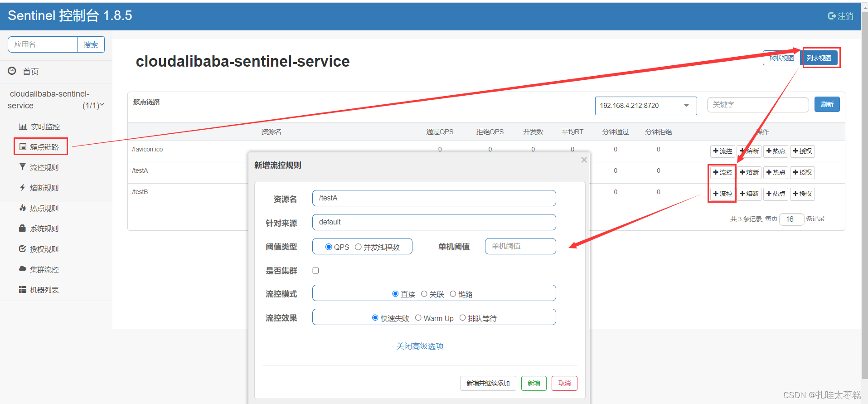Add 流控 rule for /favicon.ico
868x404 pixels.
click(723, 151)
